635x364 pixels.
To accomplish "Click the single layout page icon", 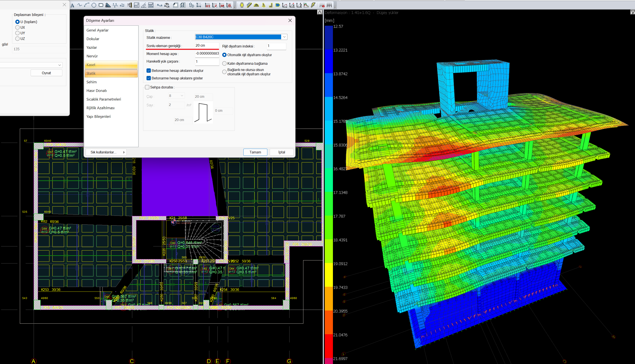I will coord(175,5).
